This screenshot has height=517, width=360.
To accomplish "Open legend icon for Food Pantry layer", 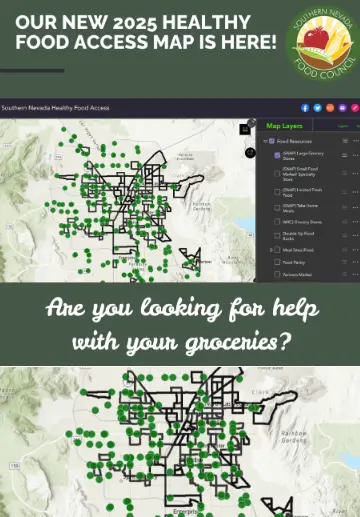I will (x=345, y=262).
